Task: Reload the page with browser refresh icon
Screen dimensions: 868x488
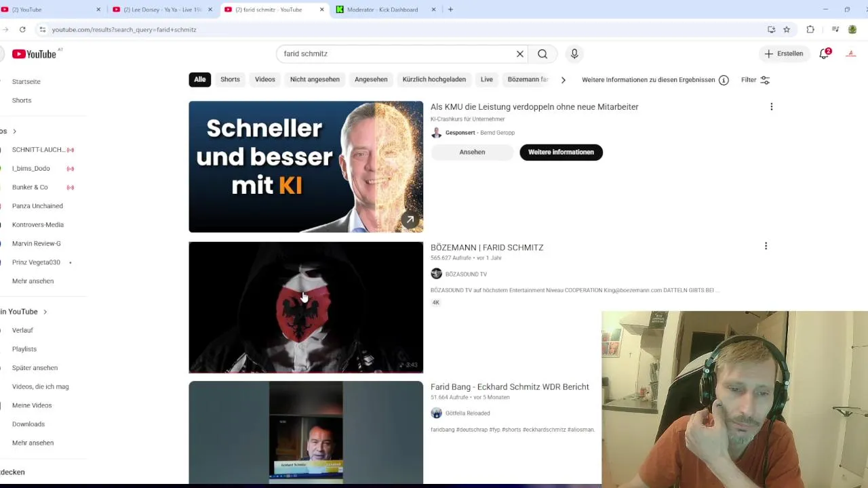Action: coord(22,30)
